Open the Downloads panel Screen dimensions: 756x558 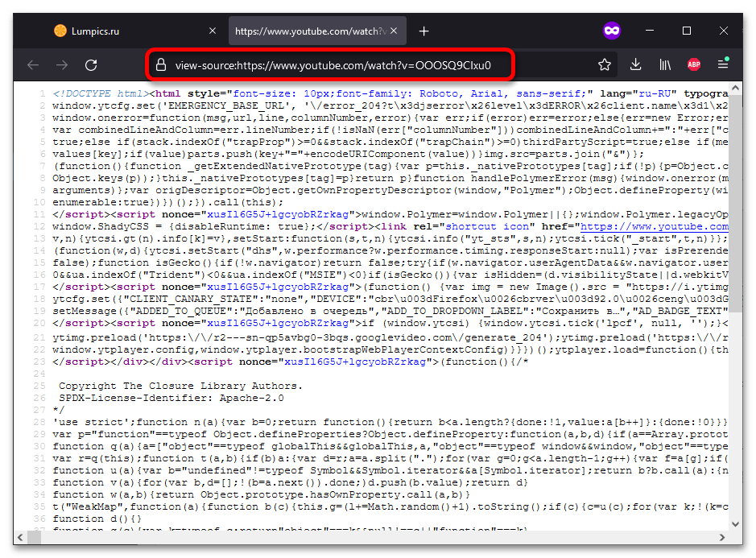pos(635,64)
